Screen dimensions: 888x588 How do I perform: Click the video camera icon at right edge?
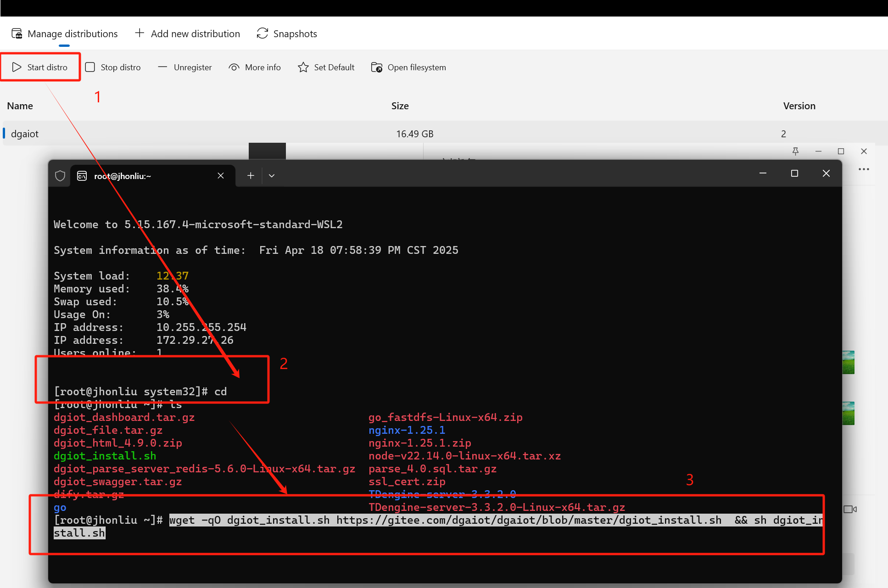(850, 509)
